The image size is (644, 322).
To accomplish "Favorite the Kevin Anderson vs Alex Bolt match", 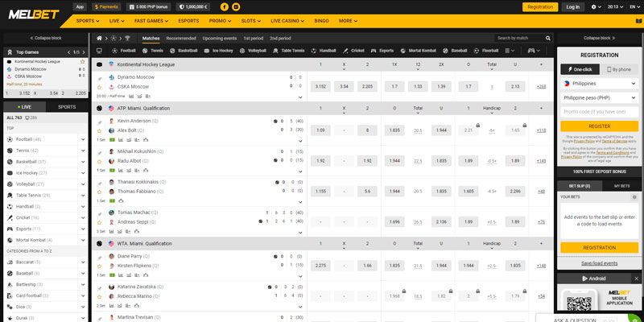I will pyautogui.click(x=99, y=131).
